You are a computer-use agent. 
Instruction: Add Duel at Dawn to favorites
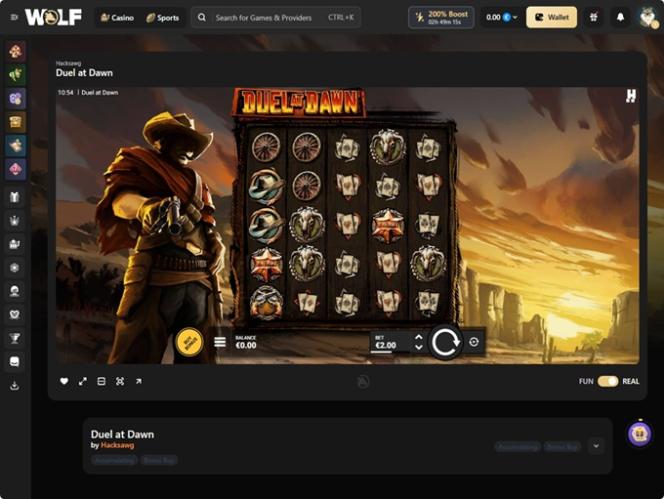click(65, 381)
